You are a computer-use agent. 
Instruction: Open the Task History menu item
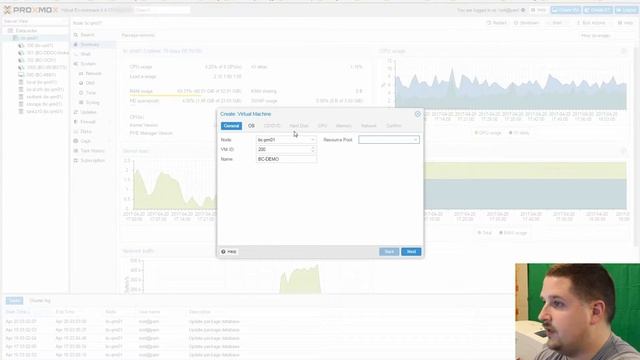tap(92, 151)
